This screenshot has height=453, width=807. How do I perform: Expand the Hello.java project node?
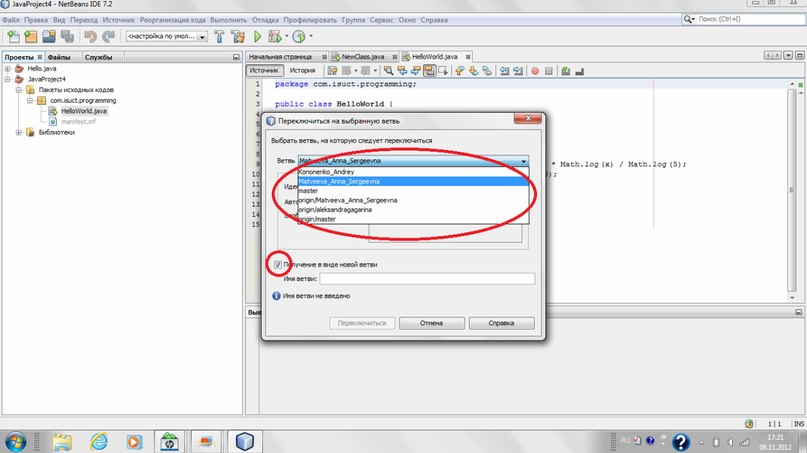tap(8, 68)
